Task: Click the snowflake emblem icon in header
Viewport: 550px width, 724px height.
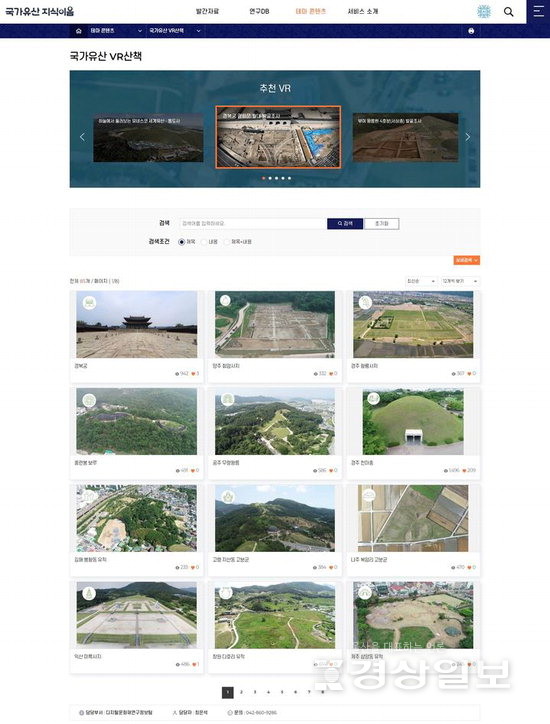Action: tap(484, 12)
